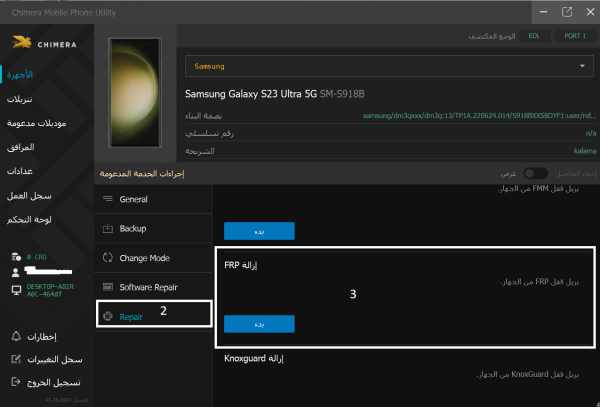Click the user account silhouette icon
This screenshot has height=407, width=600.
point(16,272)
